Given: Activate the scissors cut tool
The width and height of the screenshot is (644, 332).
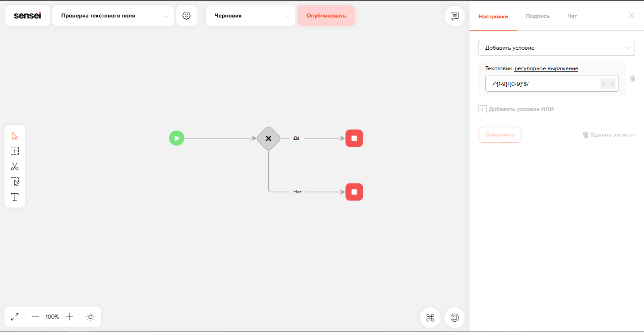Looking at the screenshot, I should [x=15, y=166].
